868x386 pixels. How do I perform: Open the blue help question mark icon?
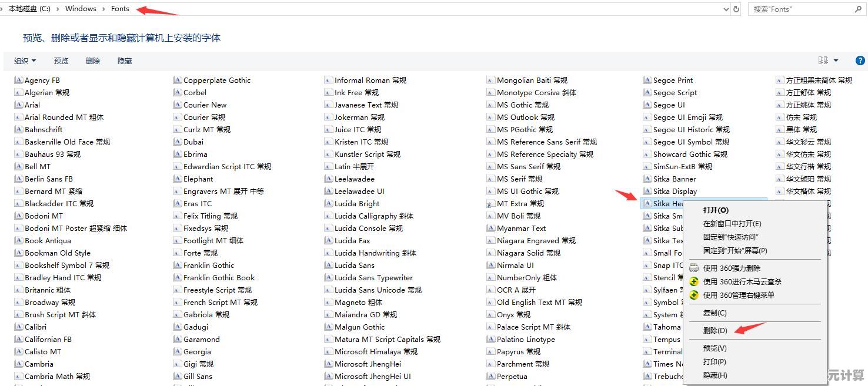coord(860,61)
